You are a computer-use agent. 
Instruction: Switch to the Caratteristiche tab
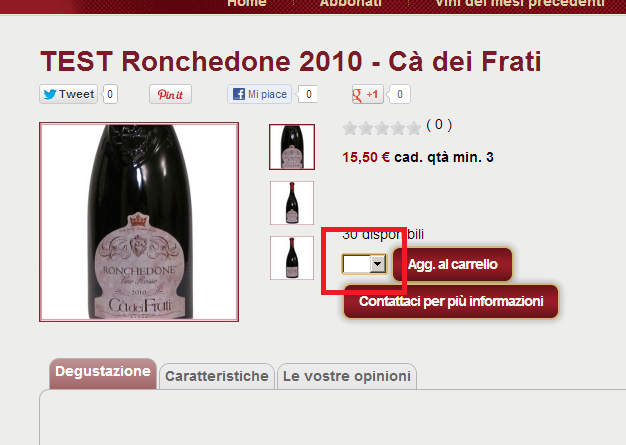(217, 376)
